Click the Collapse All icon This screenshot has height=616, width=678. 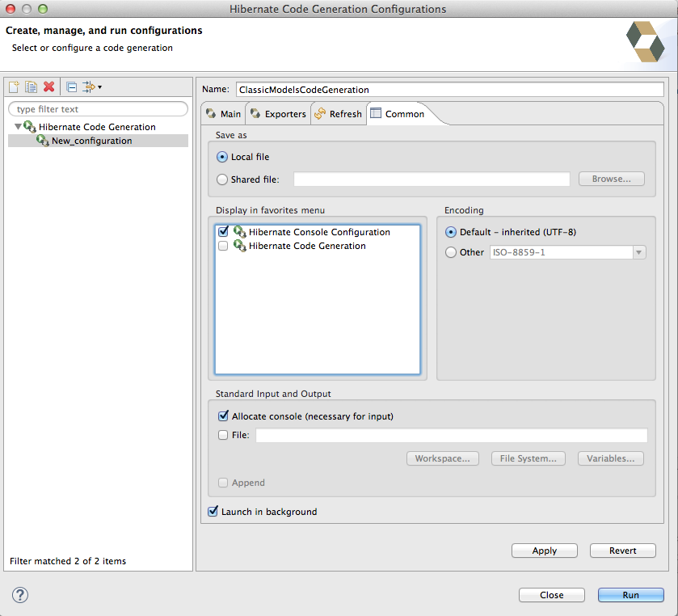click(72, 87)
